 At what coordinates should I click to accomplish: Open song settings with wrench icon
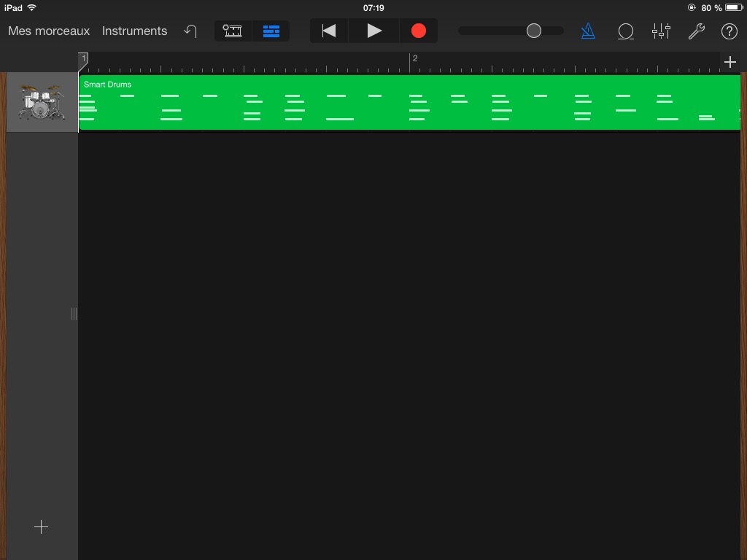696,31
